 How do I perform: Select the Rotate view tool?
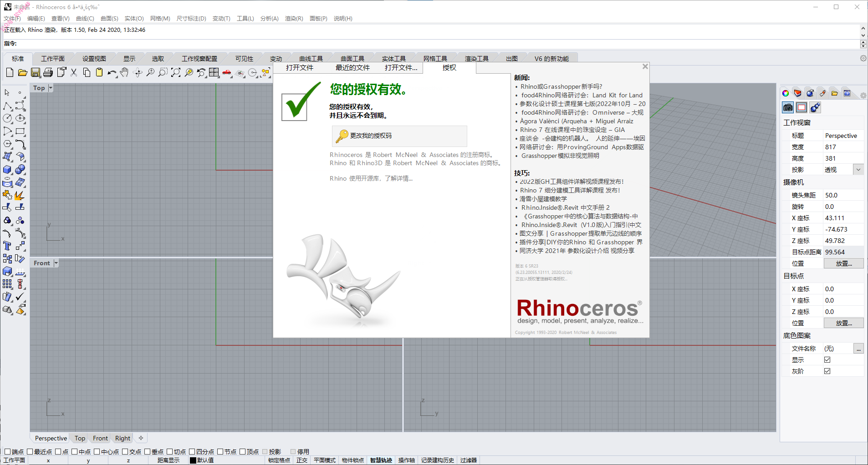click(x=138, y=72)
